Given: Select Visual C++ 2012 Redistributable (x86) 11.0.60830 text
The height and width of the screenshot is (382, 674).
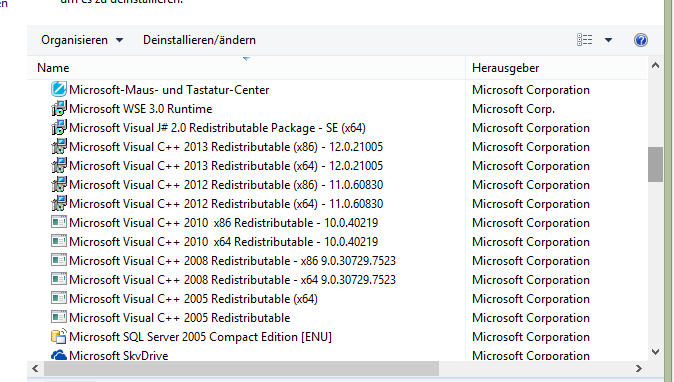Looking at the screenshot, I should 226,185.
